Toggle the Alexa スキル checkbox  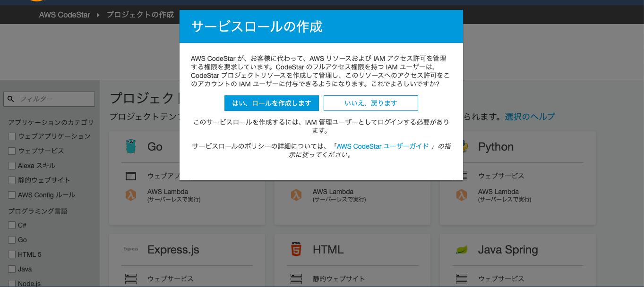pyautogui.click(x=12, y=166)
